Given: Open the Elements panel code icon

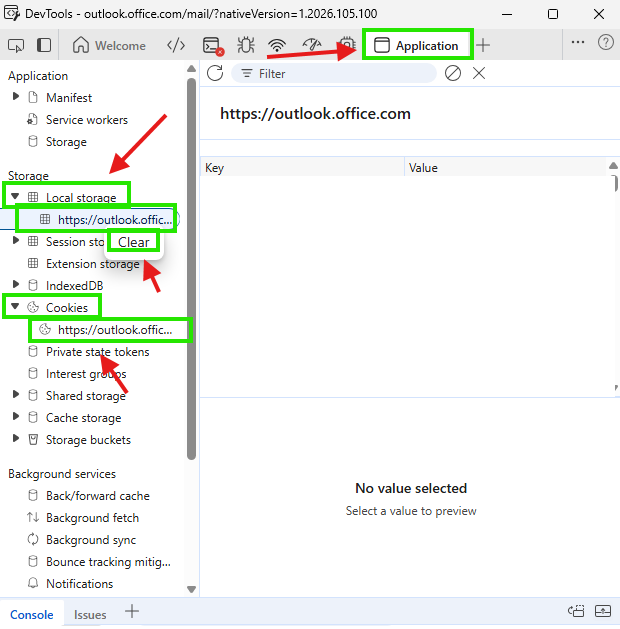Looking at the screenshot, I should tap(176, 45).
